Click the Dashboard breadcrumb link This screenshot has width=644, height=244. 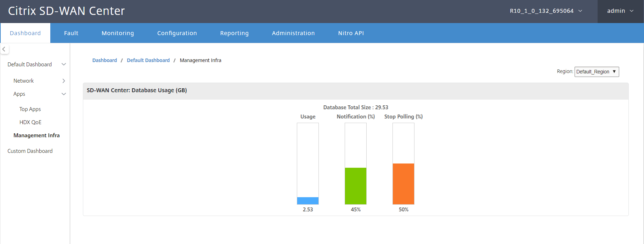click(104, 60)
